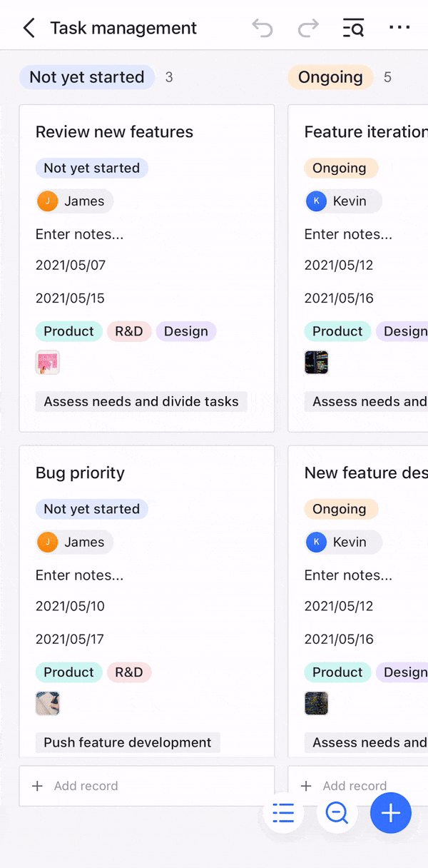Click the 2021/05/17 date in Bug priority
Image resolution: width=428 pixels, height=868 pixels.
click(x=70, y=639)
